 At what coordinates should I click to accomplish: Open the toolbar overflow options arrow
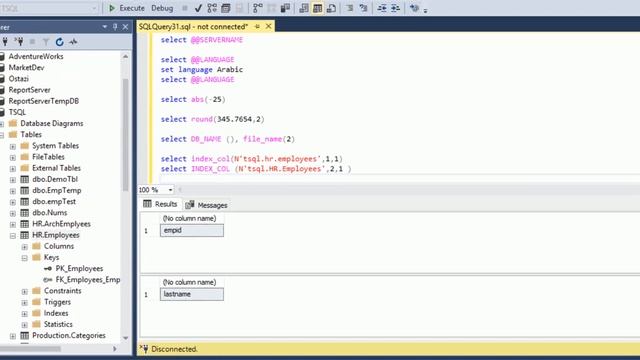click(x=425, y=10)
